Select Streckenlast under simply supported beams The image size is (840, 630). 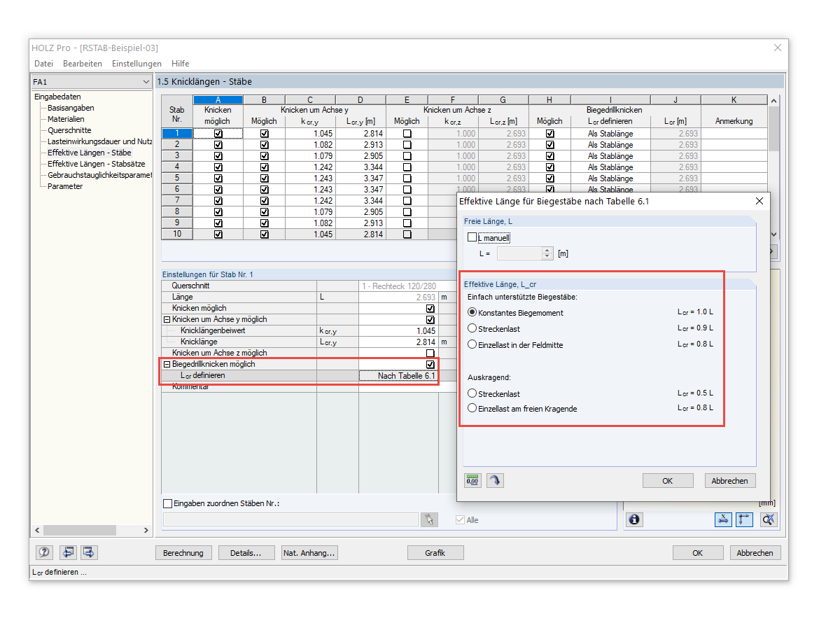pyautogui.click(x=472, y=328)
